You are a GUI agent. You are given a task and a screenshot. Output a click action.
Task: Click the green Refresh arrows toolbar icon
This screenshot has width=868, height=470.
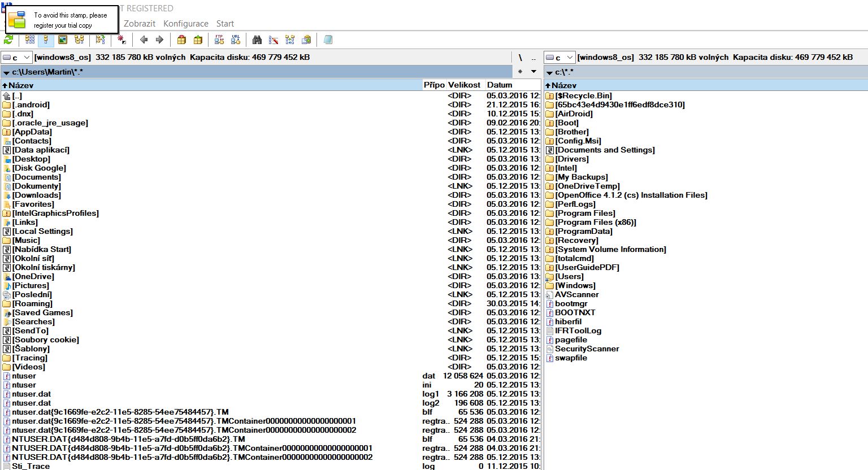pyautogui.click(x=8, y=40)
